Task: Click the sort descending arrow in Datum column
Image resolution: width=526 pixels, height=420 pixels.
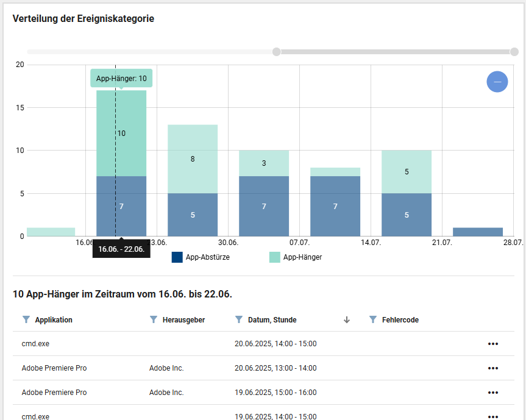Action: click(x=347, y=320)
